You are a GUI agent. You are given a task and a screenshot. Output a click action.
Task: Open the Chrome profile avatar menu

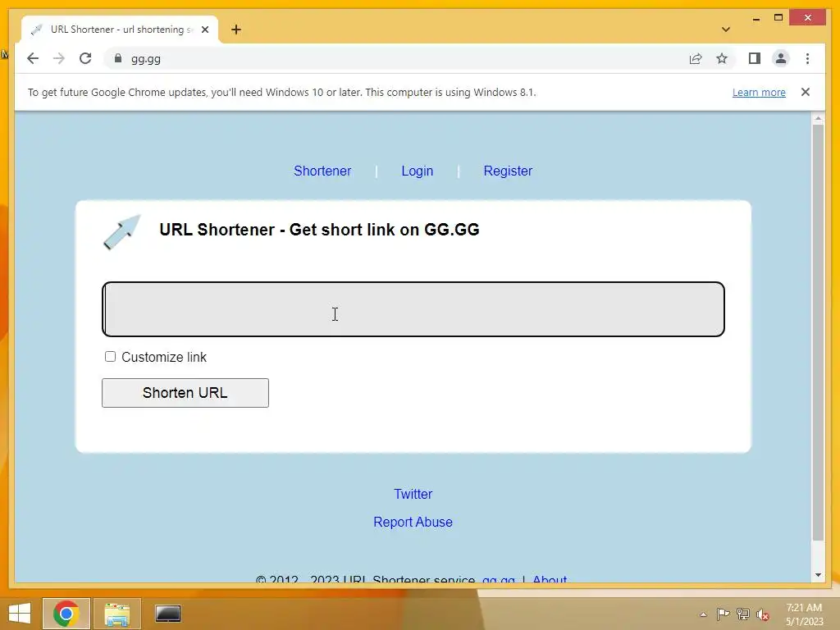(781, 58)
